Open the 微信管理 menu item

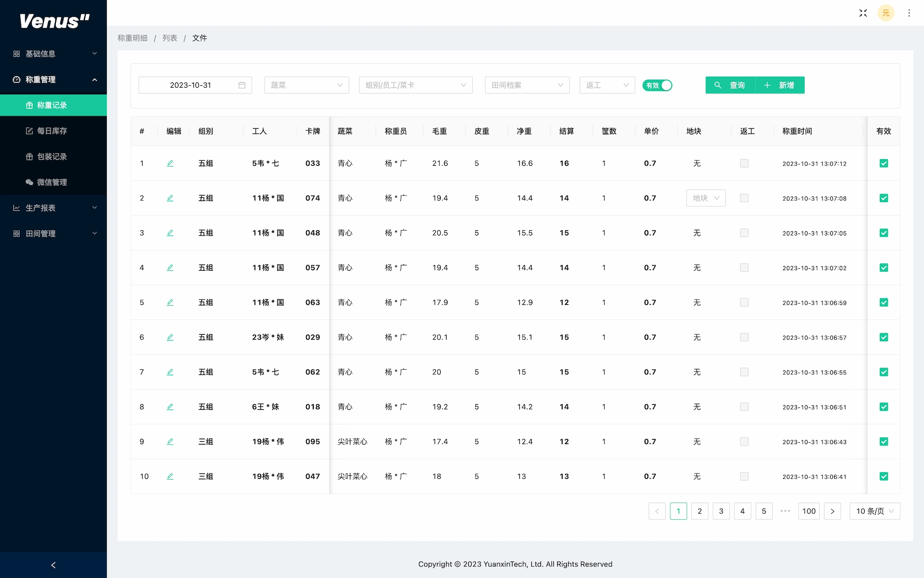click(x=53, y=182)
